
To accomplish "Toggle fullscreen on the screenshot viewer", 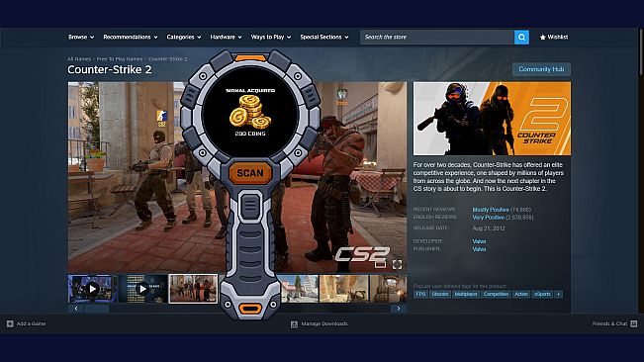I will 397,265.
